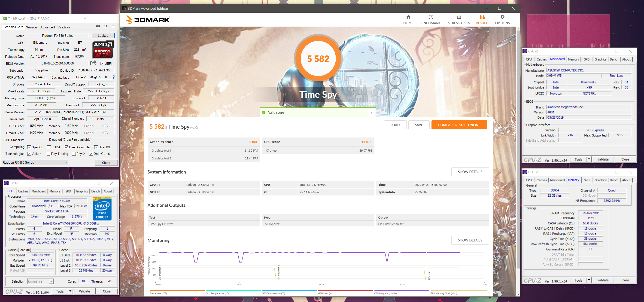Click the 3DMark logo
Viewport: 644px width, 302px height.
pyautogui.click(x=147, y=19)
